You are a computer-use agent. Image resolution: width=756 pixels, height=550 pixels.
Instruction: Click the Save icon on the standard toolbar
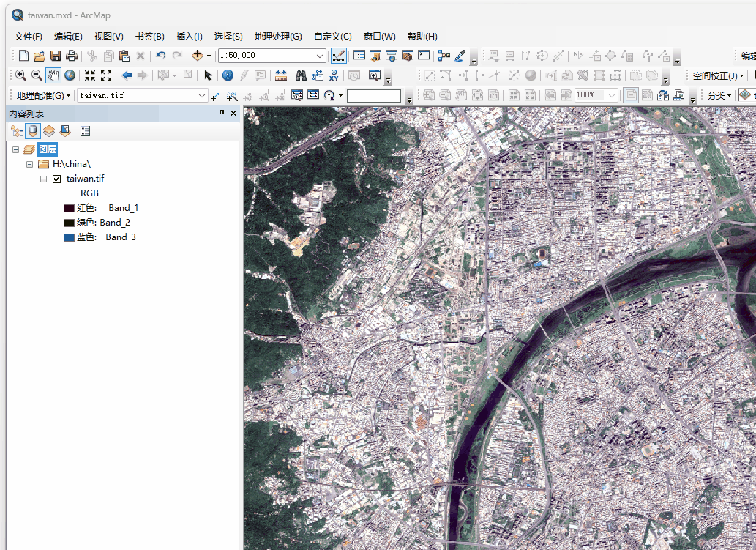(x=55, y=55)
